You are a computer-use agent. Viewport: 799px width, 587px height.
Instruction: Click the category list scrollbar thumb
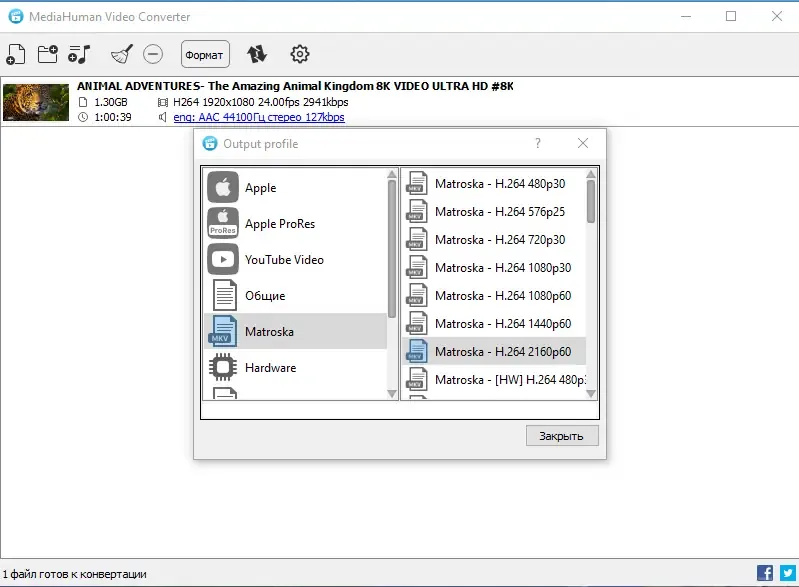tap(392, 249)
